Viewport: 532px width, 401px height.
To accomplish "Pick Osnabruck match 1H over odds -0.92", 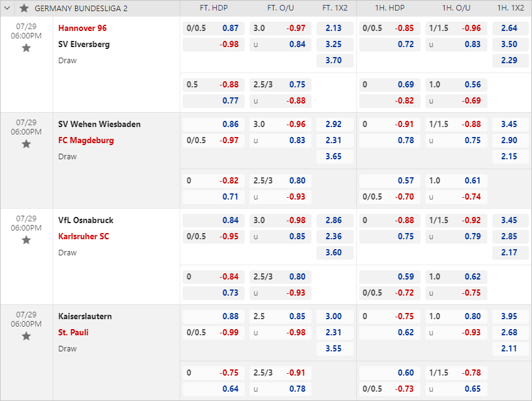I will click(456, 221).
